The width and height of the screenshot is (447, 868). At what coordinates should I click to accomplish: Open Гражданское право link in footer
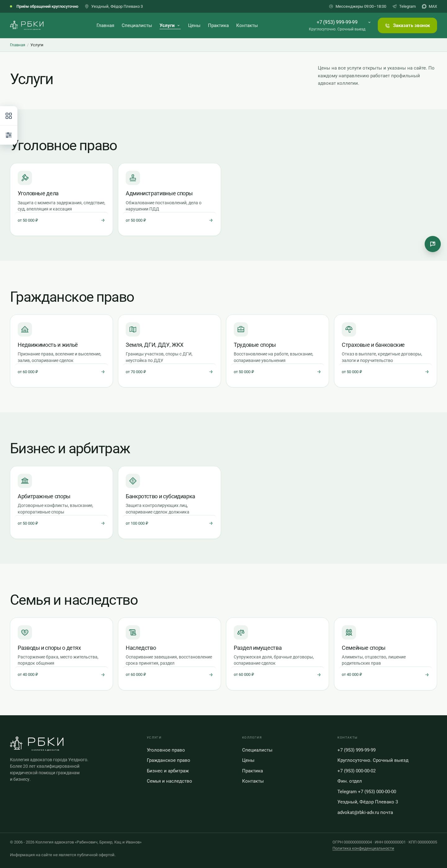[x=169, y=761]
